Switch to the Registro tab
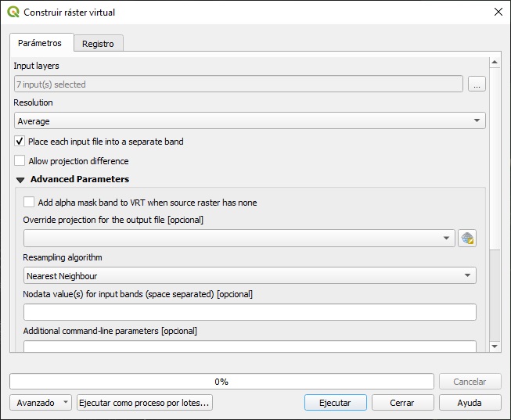This screenshot has height=420, width=511. point(98,44)
